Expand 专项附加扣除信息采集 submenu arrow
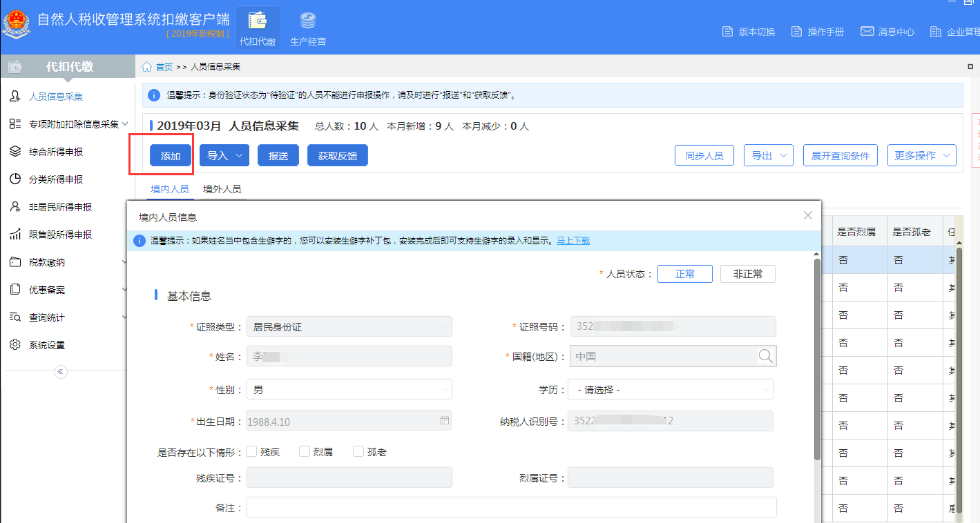 click(x=125, y=124)
